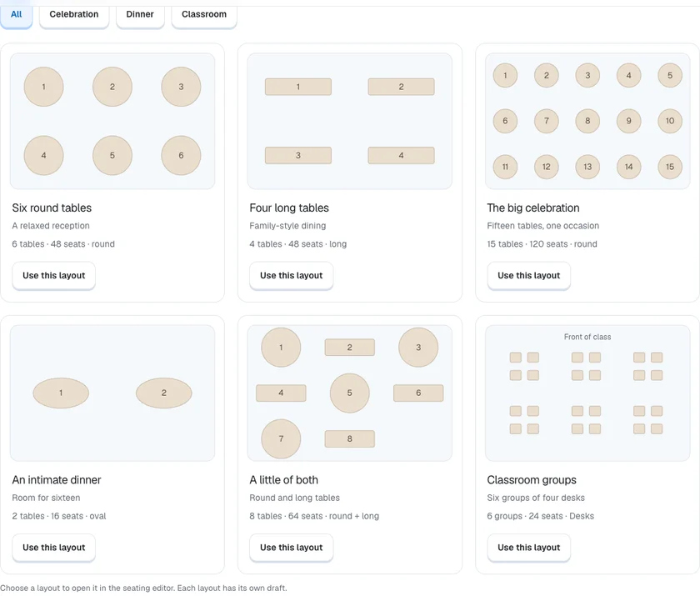Open the An intimate dinner preview thumbnail
The height and width of the screenshot is (596, 700).
[112, 393]
